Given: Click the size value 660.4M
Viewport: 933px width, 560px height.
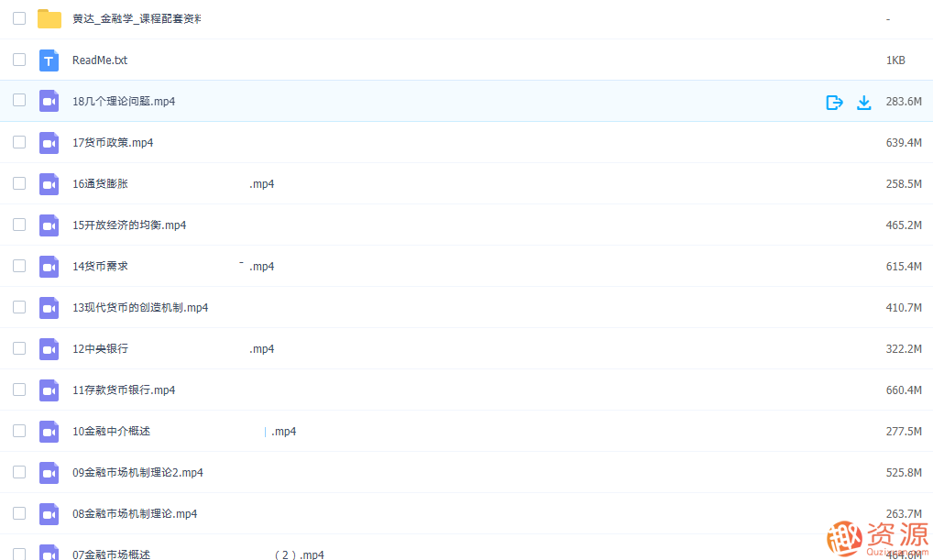Looking at the screenshot, I should tap(904, 390).
